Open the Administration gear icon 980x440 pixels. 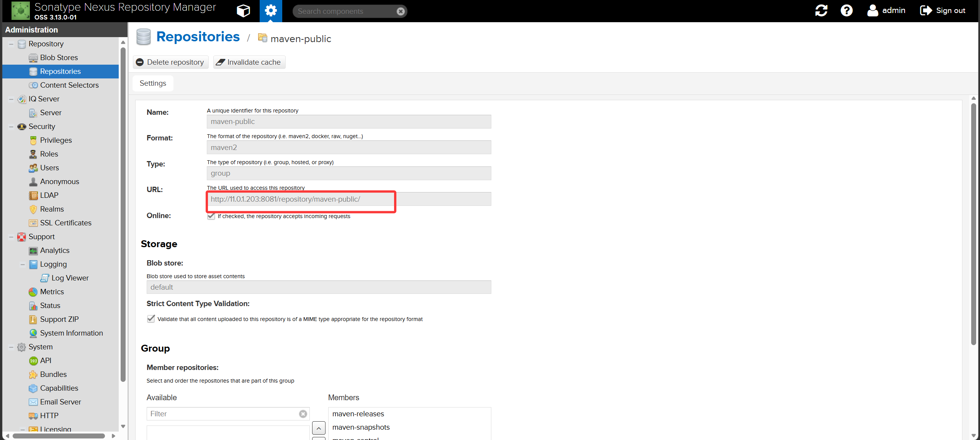(271, 11)
